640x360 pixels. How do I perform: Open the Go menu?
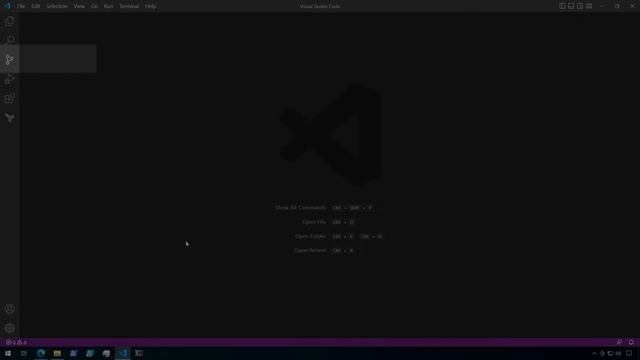pyautogui.click(x=94, y=6)
